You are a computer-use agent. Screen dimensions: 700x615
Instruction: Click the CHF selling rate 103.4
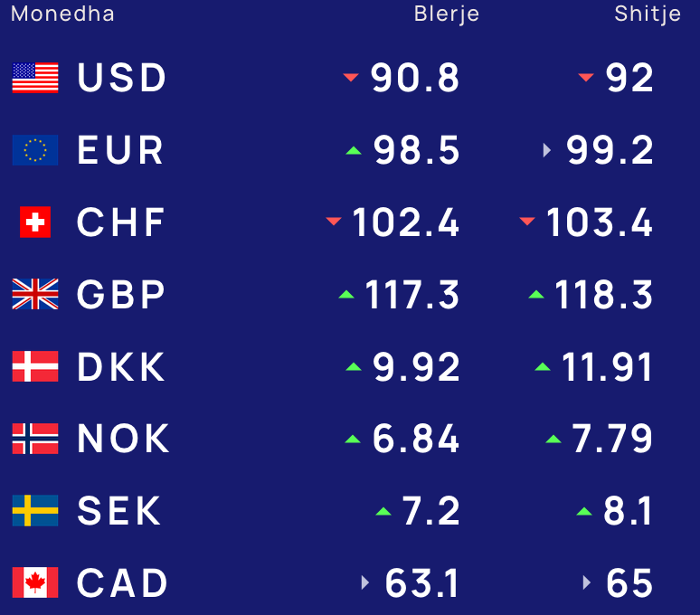pyautogui.click(x=600, y=222)
